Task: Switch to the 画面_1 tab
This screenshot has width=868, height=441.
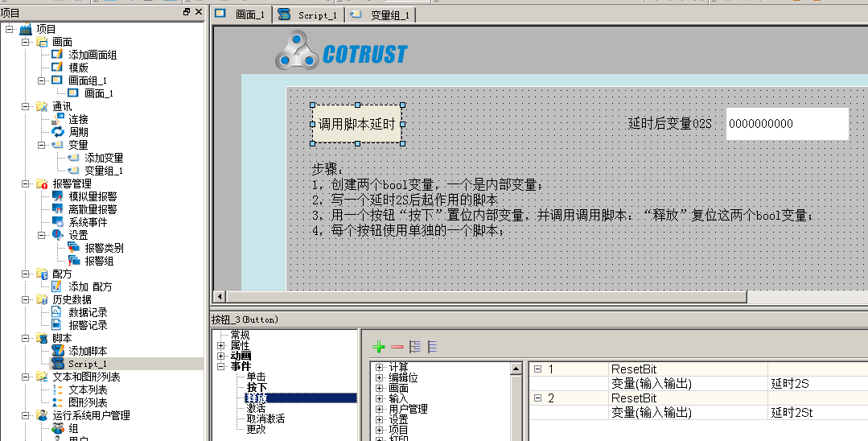Action: [242, 14]
